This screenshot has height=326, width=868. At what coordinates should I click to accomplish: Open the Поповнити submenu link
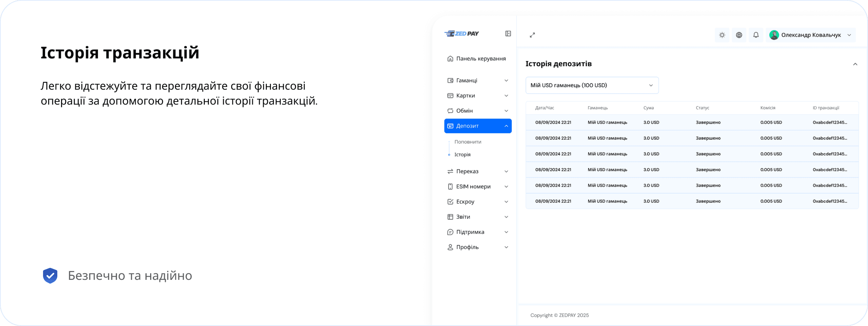[x=468, y=142]
